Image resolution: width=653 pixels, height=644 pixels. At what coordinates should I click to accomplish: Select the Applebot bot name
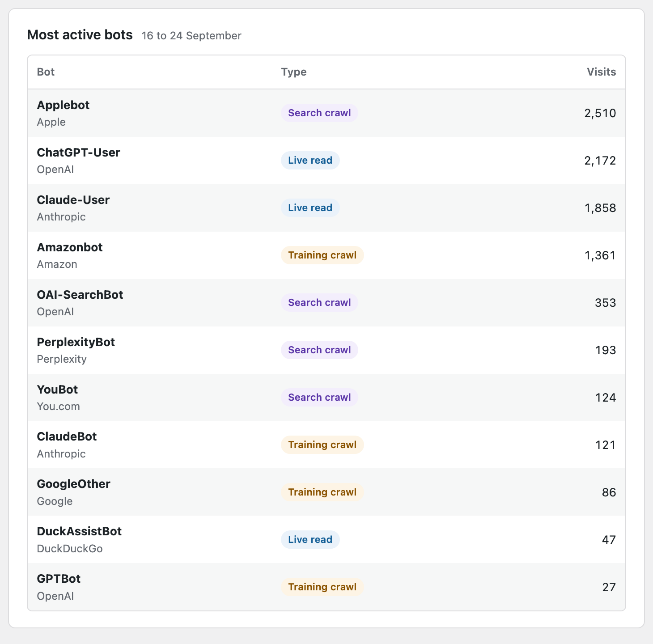63,105
